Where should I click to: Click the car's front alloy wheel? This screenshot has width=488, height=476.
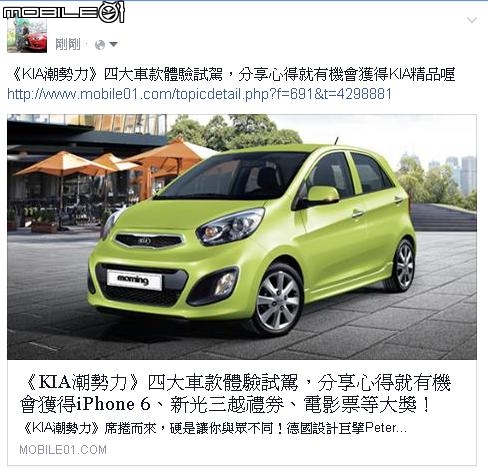tap(278, 300)
